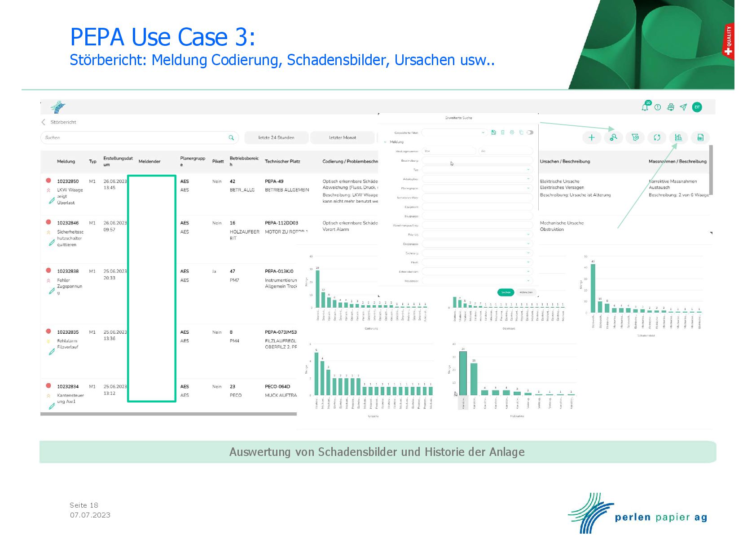The image size is (756, 535).
Task: Click the Störbericht breadcrumb label
Action: (x=63, y=122)
